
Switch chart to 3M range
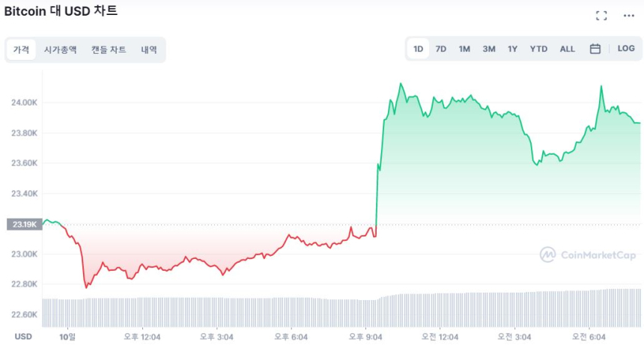click(489, 49)
